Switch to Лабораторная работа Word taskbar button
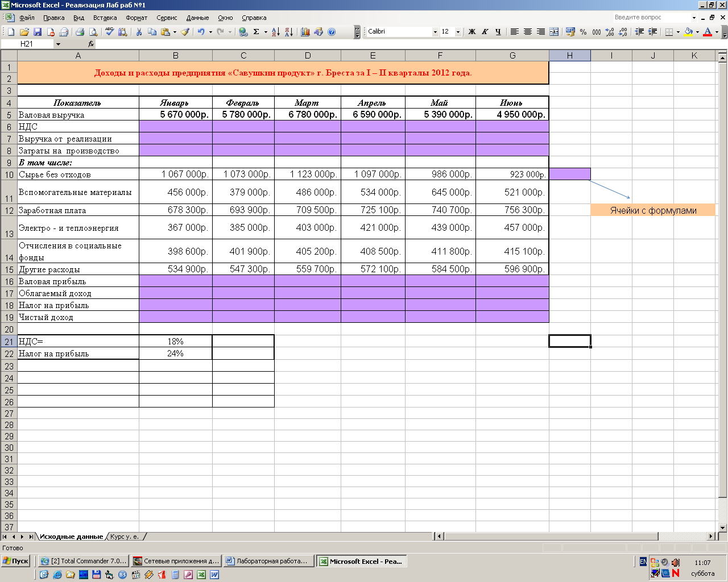Screen dimensions: 728x582 (x=268, y=561)
